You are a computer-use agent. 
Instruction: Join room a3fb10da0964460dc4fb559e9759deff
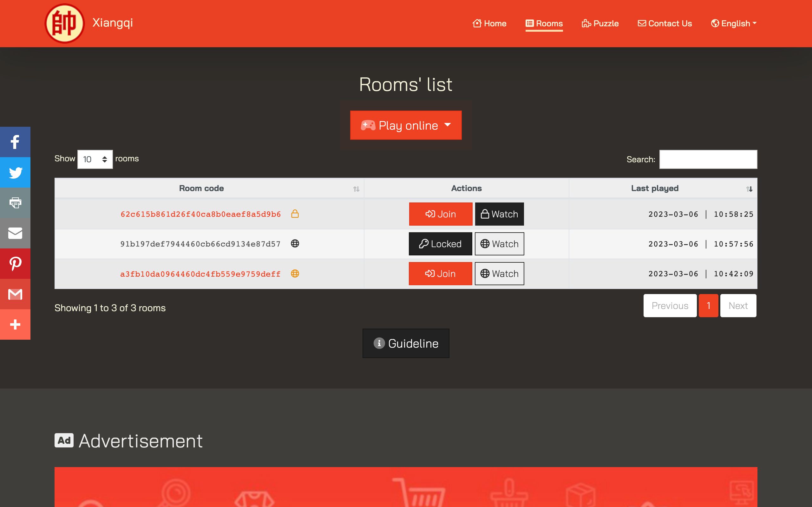coord(440,273)
